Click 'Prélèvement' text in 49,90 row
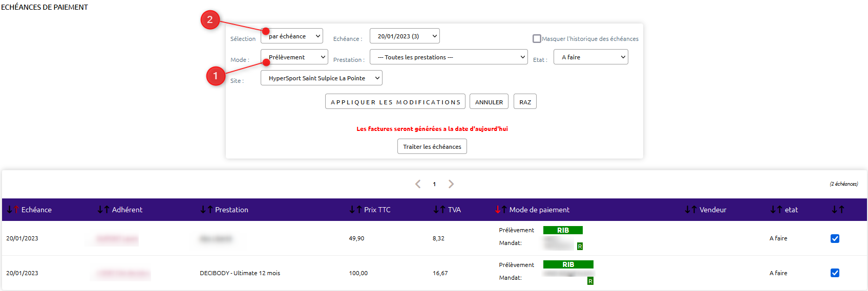 click(x=517, y=230)
